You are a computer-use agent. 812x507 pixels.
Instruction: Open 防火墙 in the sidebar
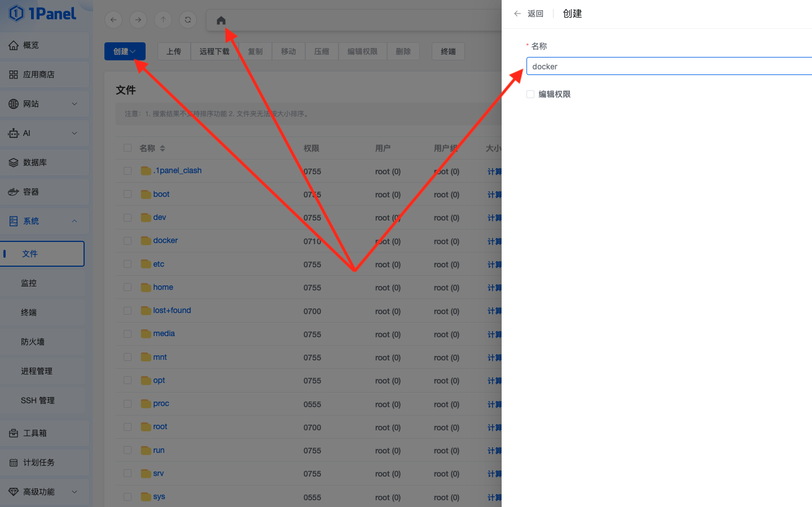coord(33,342)
